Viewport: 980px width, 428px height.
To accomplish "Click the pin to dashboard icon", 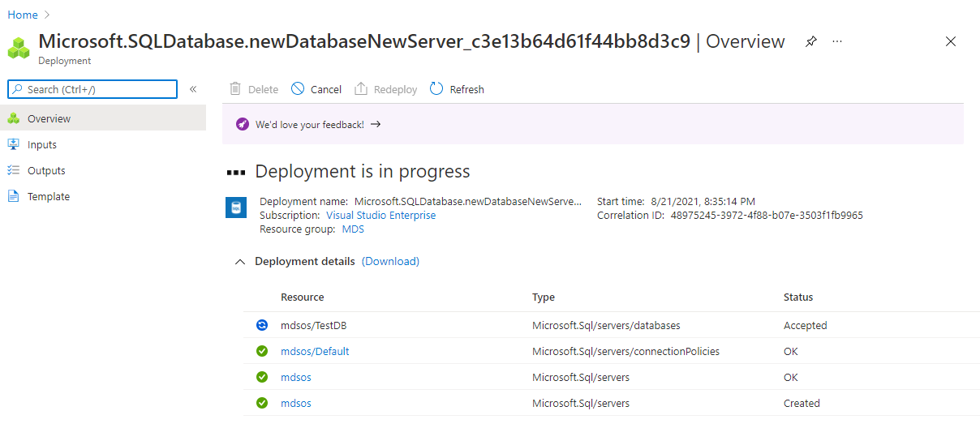I will (x=810, y=41).
